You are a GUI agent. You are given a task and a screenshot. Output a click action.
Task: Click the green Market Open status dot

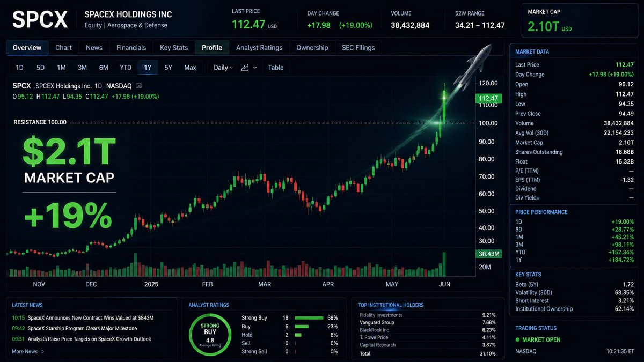(x=517, y=340)
